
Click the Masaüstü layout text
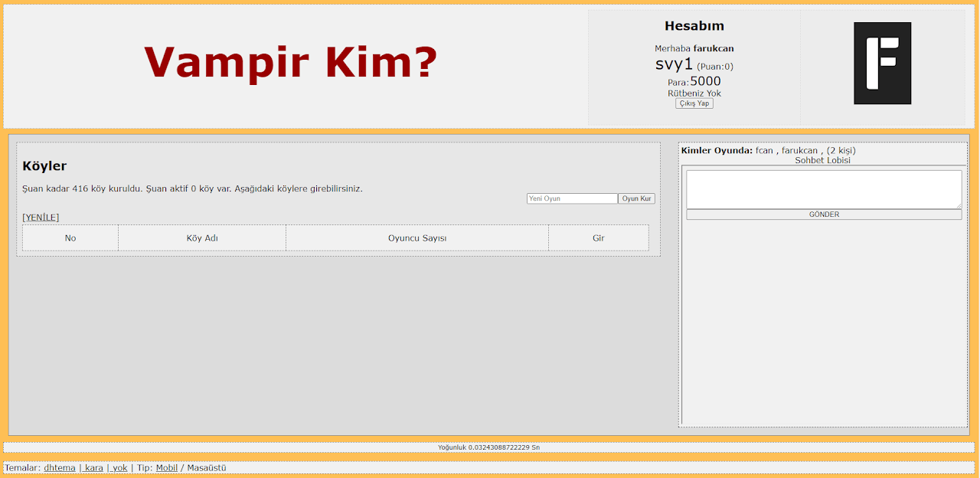206,468
